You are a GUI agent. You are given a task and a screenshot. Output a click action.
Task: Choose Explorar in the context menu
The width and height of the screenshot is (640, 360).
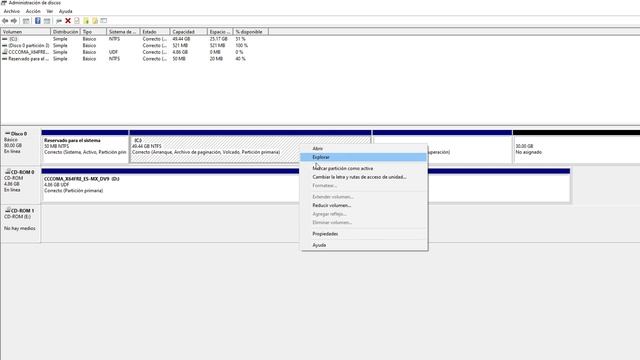(364, 157)
